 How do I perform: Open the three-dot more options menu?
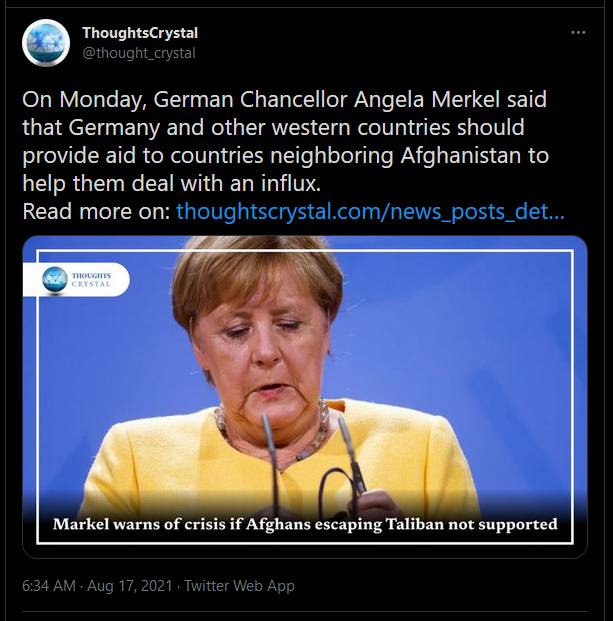point(578,32)
